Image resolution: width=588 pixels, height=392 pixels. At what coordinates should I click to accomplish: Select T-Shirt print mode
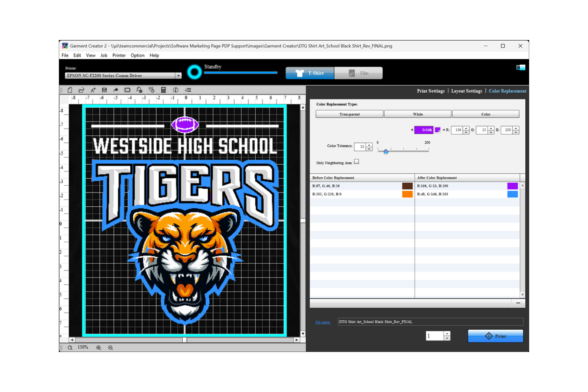310,73
